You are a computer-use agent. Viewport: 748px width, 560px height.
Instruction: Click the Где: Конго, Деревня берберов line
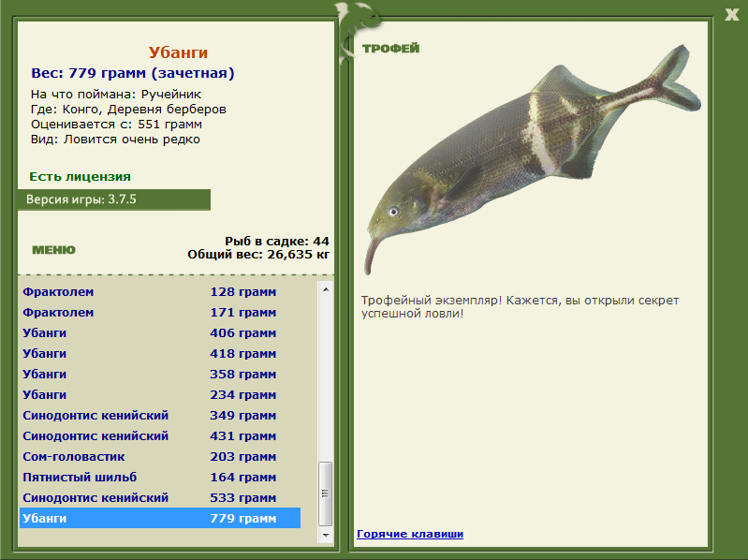pos(128,110)
